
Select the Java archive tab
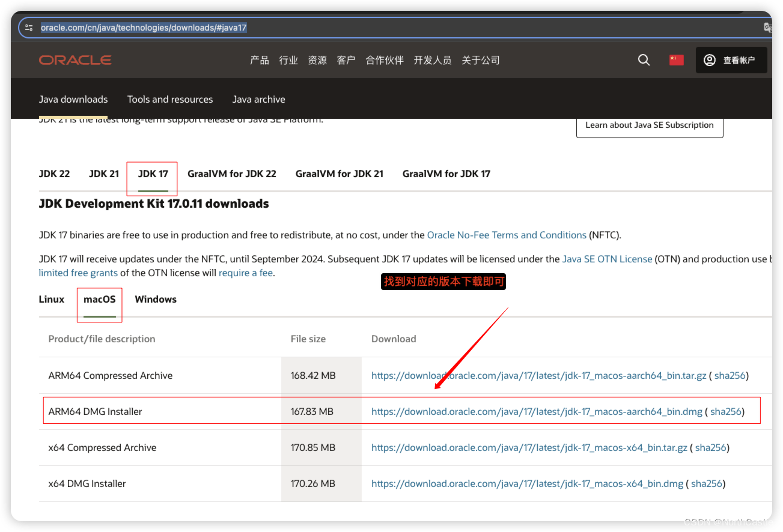[259, 99]
